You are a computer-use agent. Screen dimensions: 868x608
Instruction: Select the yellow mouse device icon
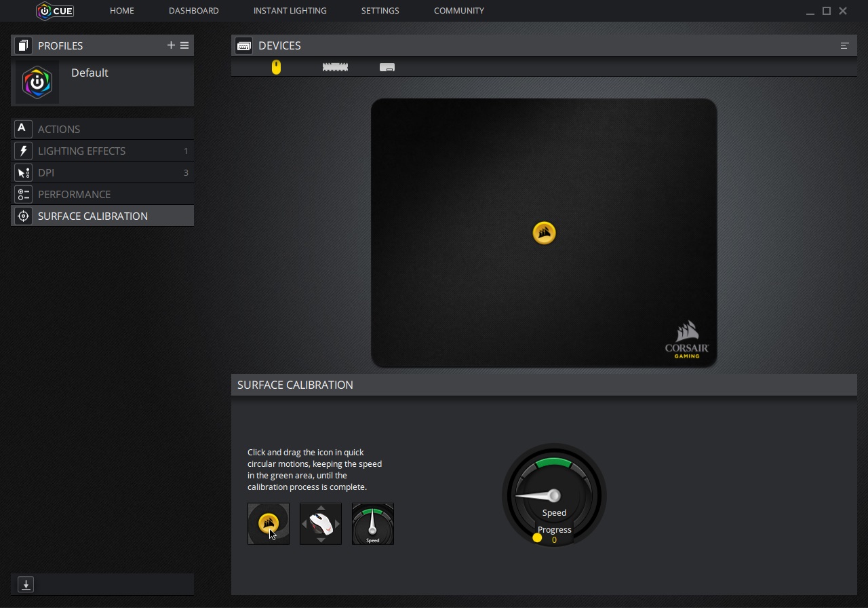(276, 67)
